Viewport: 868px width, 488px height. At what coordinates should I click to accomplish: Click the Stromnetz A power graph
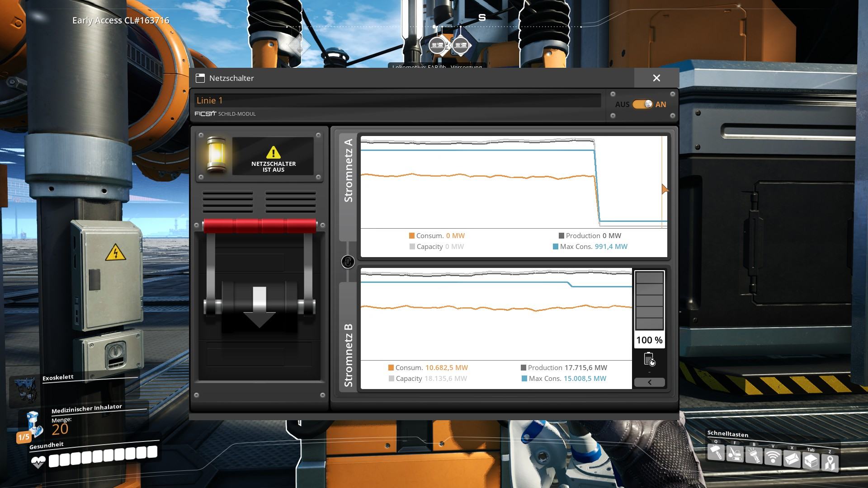514,182
